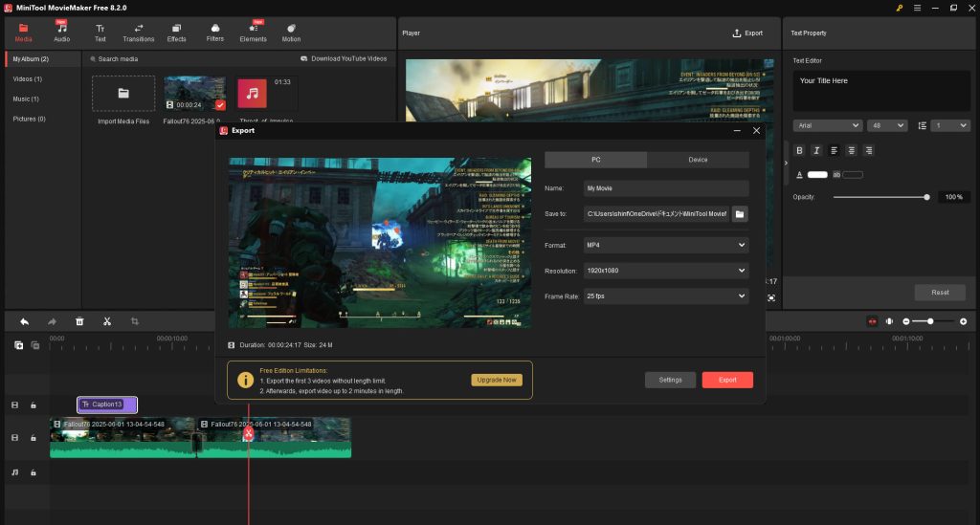
Task: Click the red snapping icon on timeline toolbar
Action: click(x=873, y=321)
